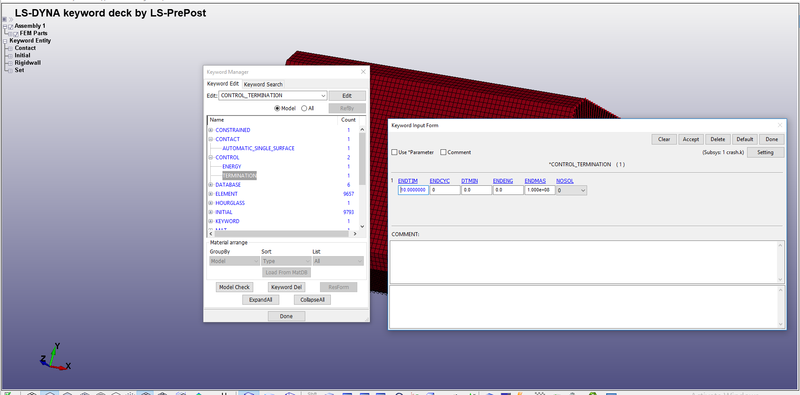This screenshot has height=395, width=800.
Task: Click the Count column header
Action: point(348,120)
